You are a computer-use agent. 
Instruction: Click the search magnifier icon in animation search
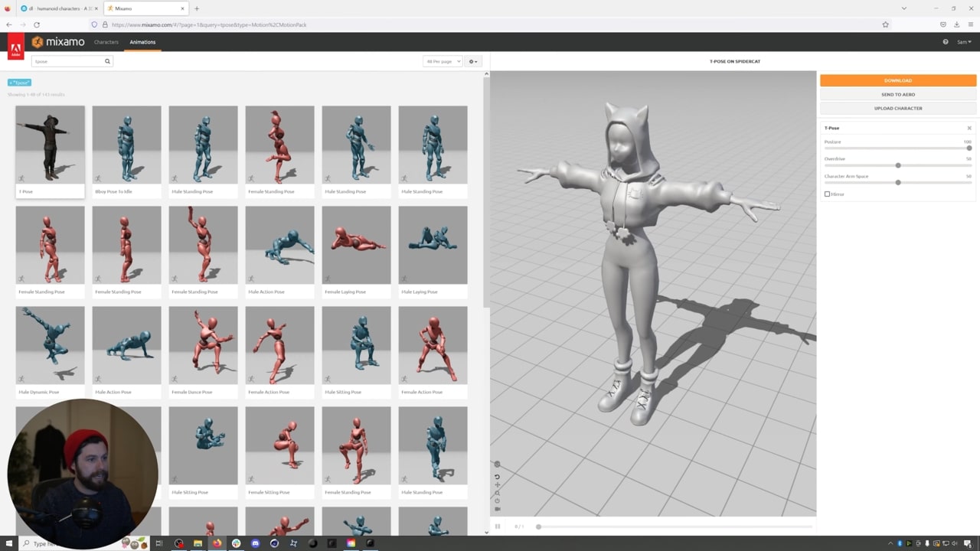tap(107, 61)
